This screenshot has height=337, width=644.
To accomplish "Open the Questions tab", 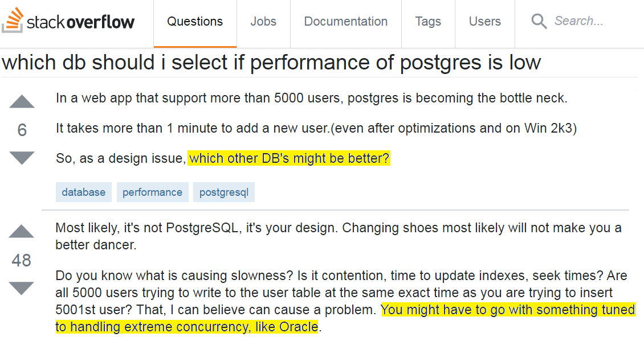I will [x=195, y=22].
